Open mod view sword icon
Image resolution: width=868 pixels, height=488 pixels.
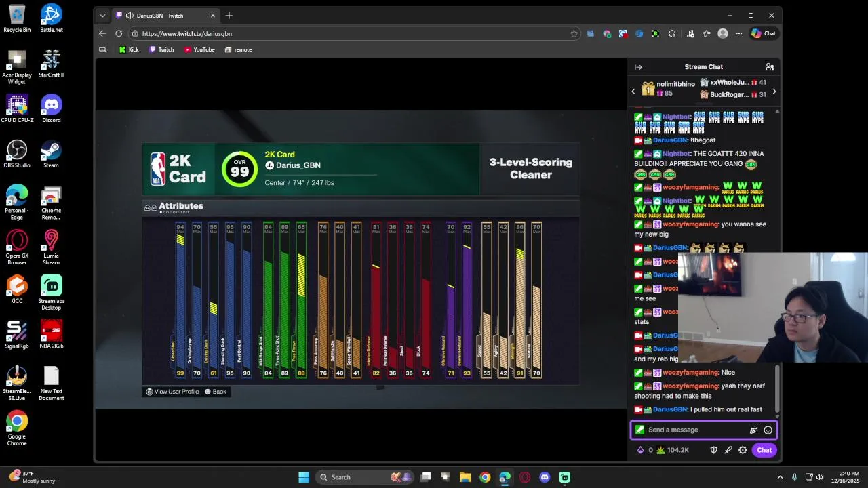click(x=728, y=450)
